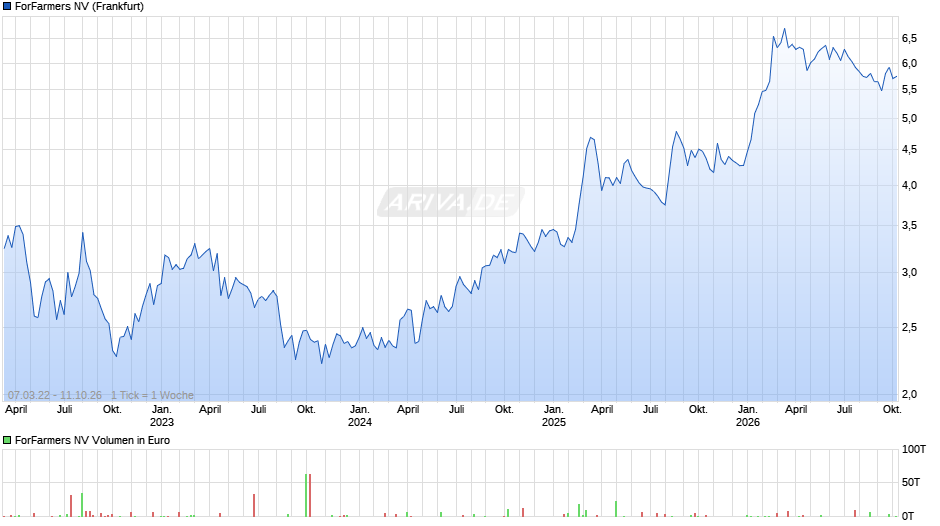Click the 100T volume axis label
Image resolution: width=940 pixels, height=526 pixels.
(x=914, y=450)
